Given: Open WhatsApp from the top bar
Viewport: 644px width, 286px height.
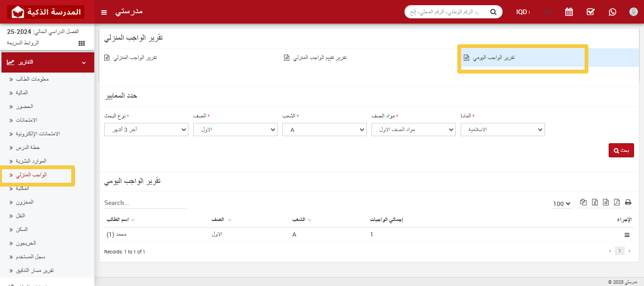Looking at the screenshot, I should (612, 11).
